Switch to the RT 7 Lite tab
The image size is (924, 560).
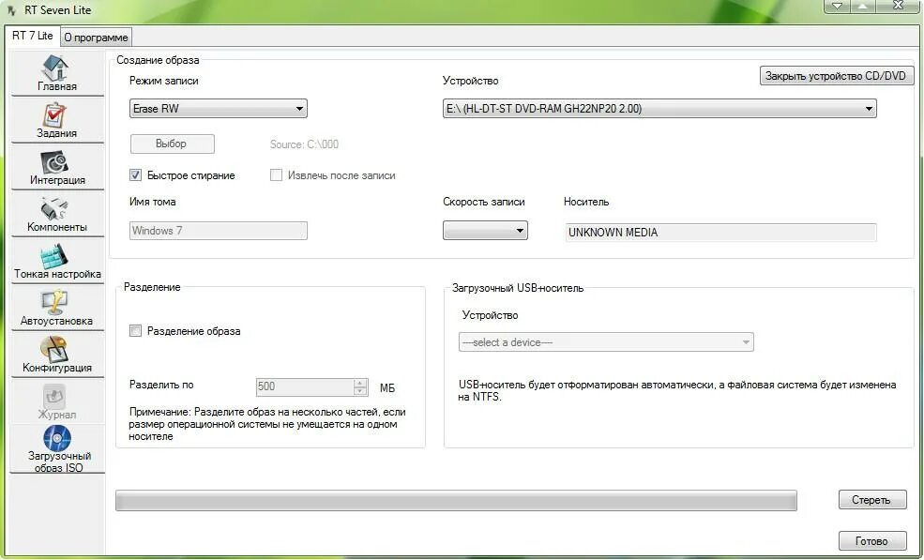[x=33, y=36]
